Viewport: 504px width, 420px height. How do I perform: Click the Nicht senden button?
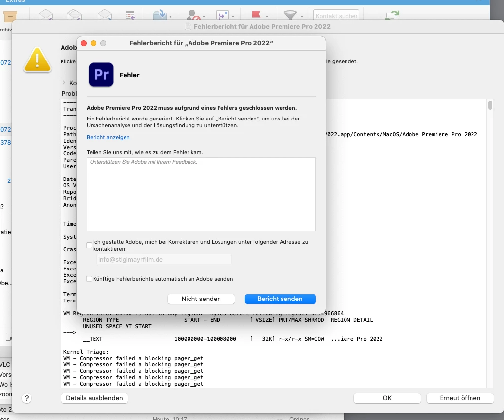click(x=201, y=299)
